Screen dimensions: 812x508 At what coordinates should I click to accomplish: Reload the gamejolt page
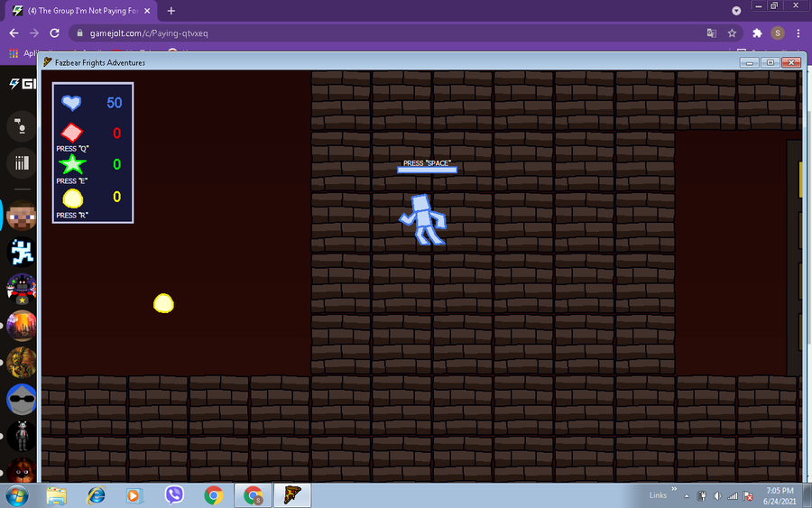[x=54, y=33]
